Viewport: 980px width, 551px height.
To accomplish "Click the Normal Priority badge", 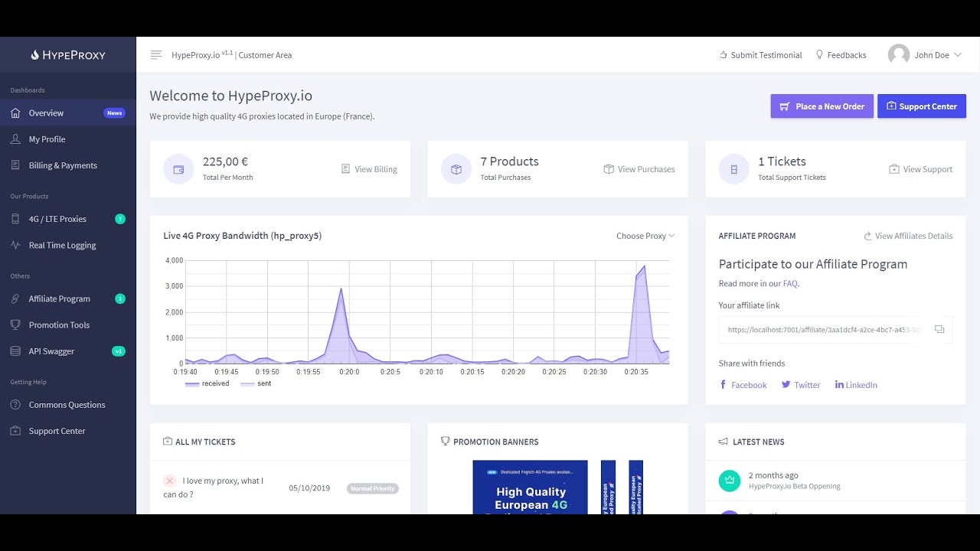I will coord(373,488).
